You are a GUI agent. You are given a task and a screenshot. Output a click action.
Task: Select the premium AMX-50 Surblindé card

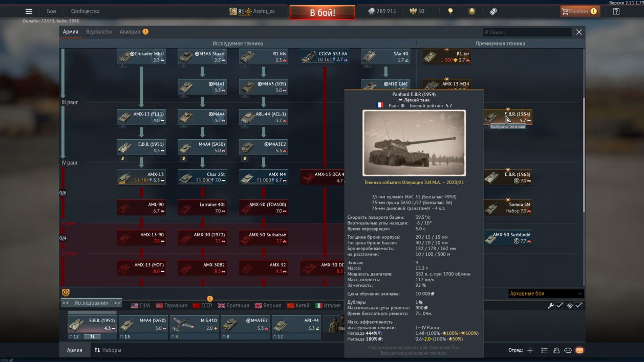(x=508, y=237)
